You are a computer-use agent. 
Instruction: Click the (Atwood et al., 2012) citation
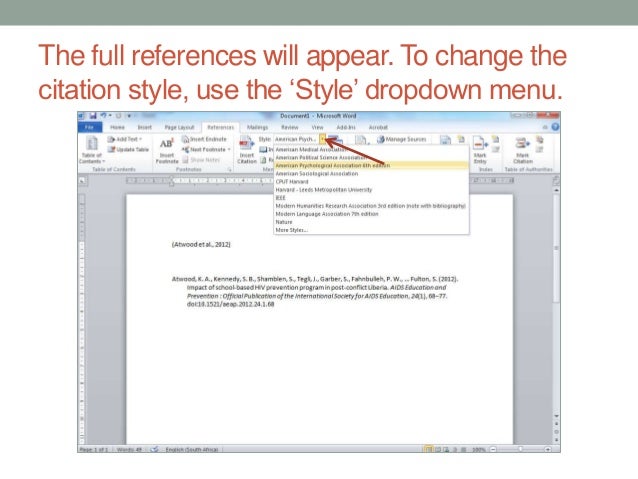pyautogui.click(x=201, y=244)
